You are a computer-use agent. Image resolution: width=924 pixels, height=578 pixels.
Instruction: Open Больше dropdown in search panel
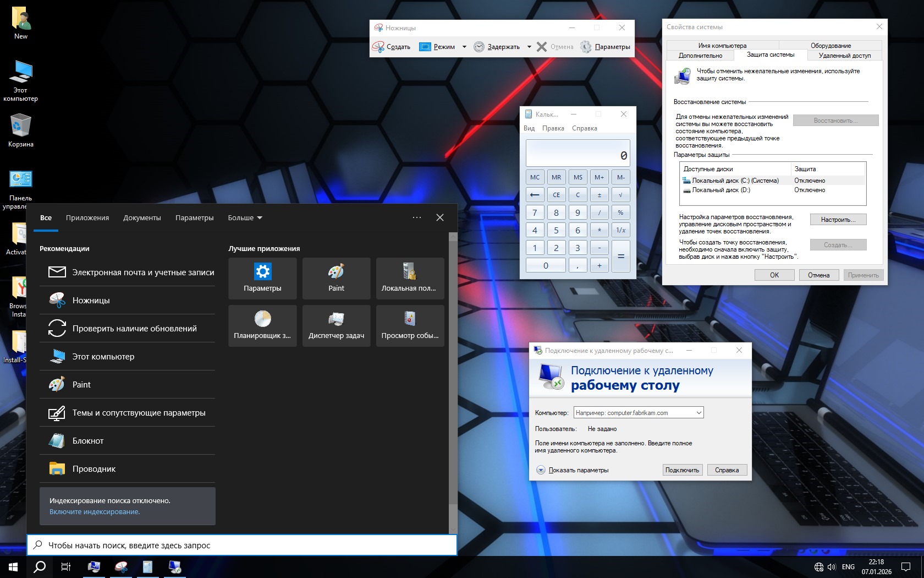click(245, 218)
